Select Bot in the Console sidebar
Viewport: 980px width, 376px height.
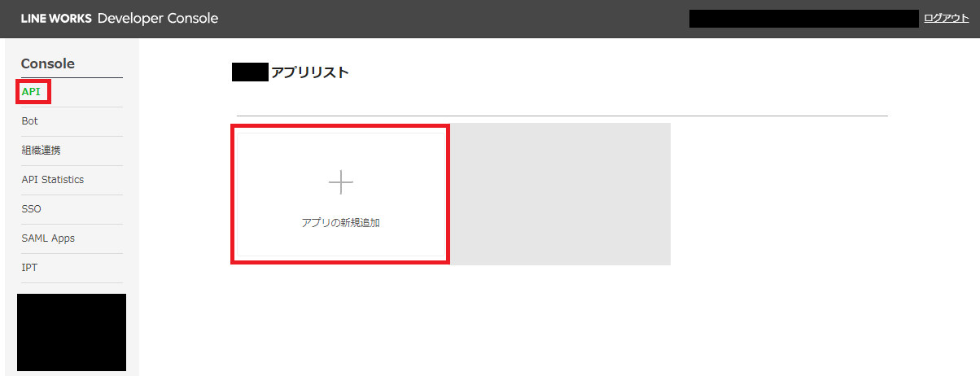[x=29, y=120]
